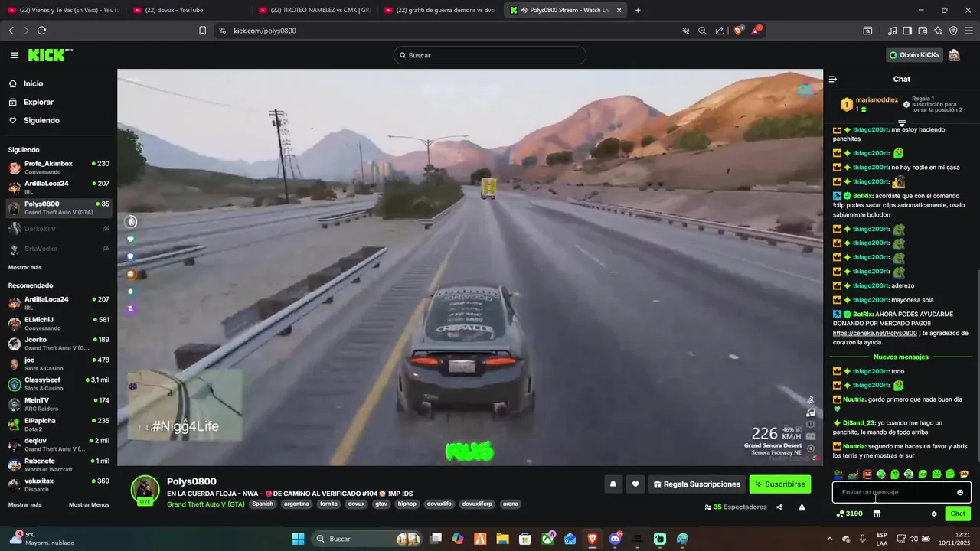Open ELMichiJ recommended channel
This screenshot has width=980, height=551.
click(x=59, y=323)
